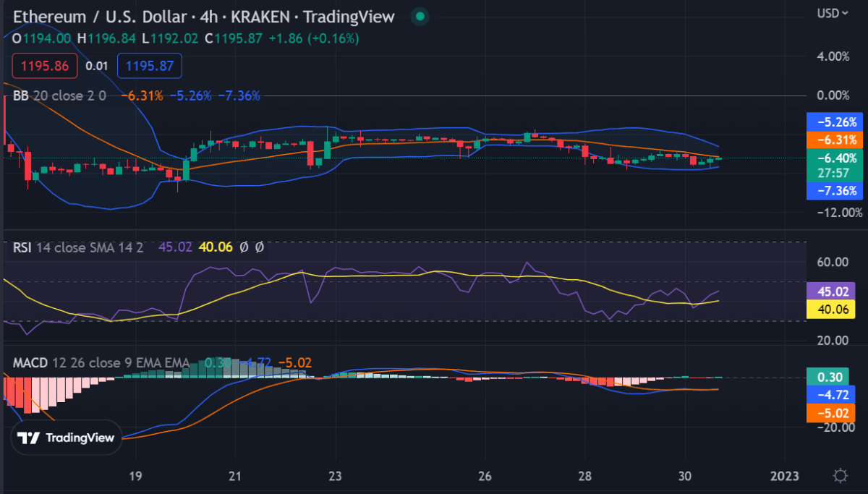Select the blue 1195.87 buy price box
The image size is (868, 494).
(150, 66)
